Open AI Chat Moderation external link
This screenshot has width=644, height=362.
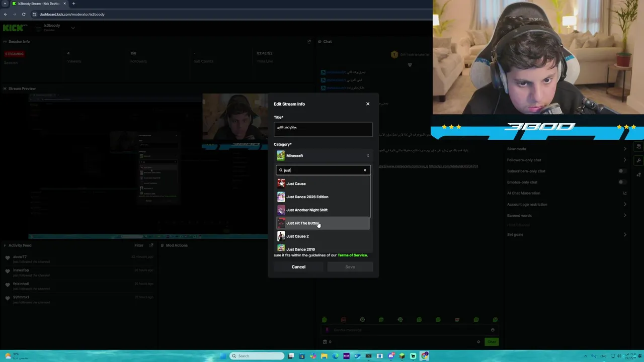[x=625, y=193]
